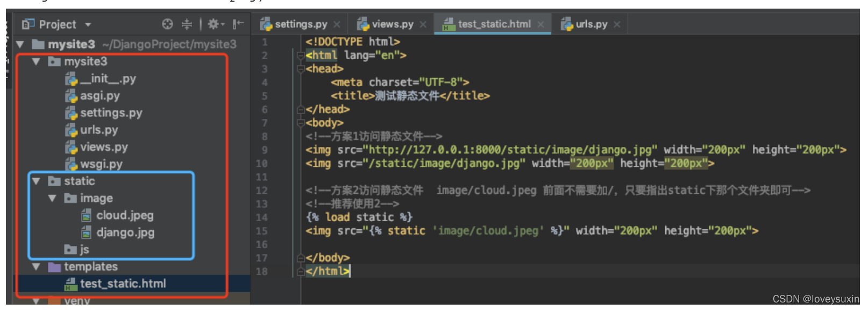The image size is (868, 310).
Task: Select asgi.py in the project tree
Action: pos(100,96)
